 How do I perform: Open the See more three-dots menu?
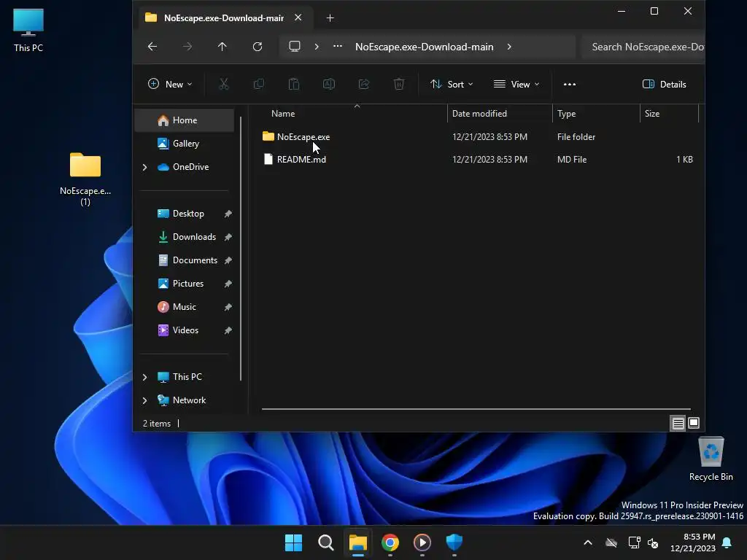(570, 85)
